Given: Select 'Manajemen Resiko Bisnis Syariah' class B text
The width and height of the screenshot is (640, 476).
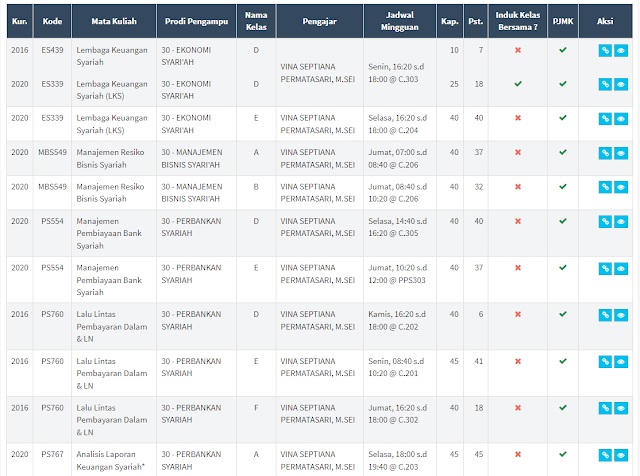Looking at the screenshot, I should coord(110,193).
